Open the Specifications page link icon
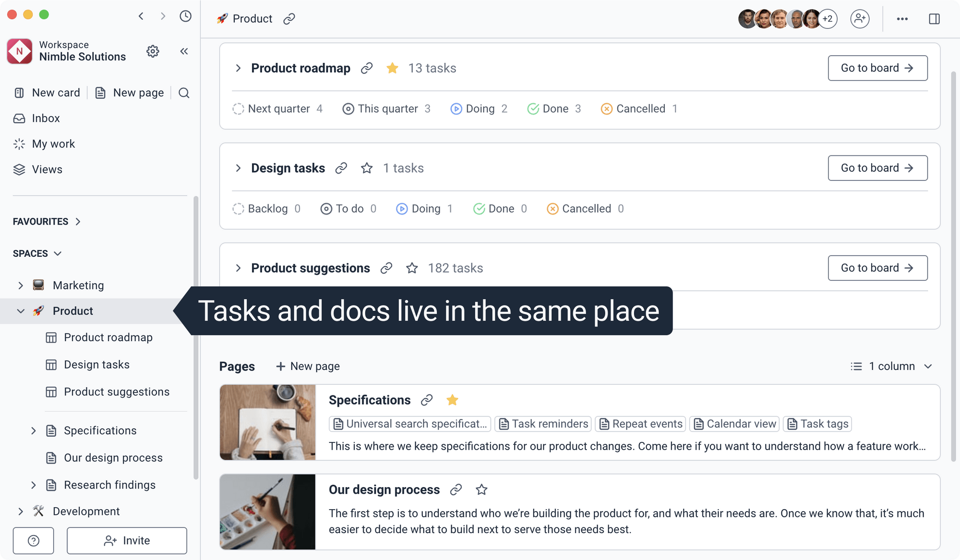Image resolution: width=960 pixels, height=560 pixels. tap(427, 400)
